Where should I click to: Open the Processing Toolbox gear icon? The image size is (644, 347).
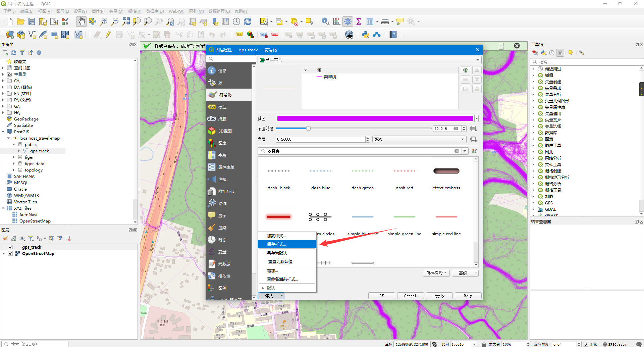[348, 21]
